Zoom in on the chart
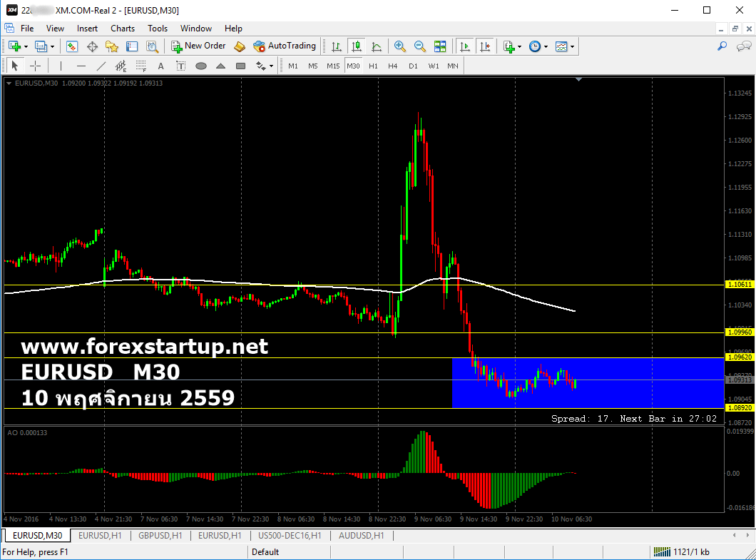Viewport: 756px width, 560px height. pos(399,46)
